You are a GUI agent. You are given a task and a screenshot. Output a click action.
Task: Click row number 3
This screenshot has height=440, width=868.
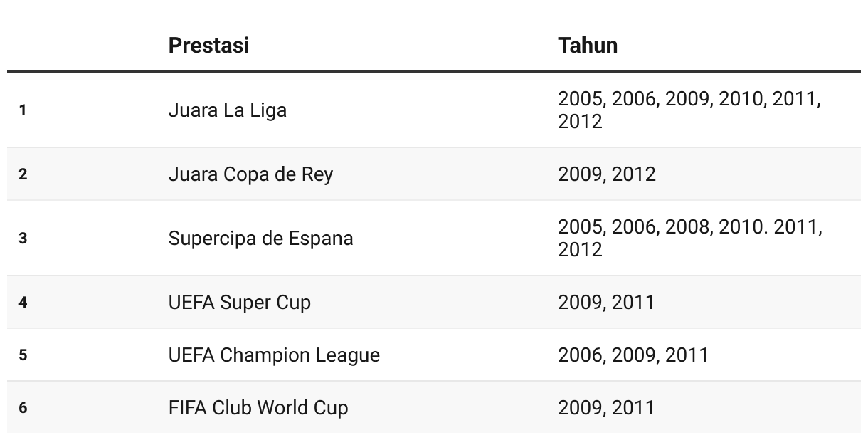23,239
